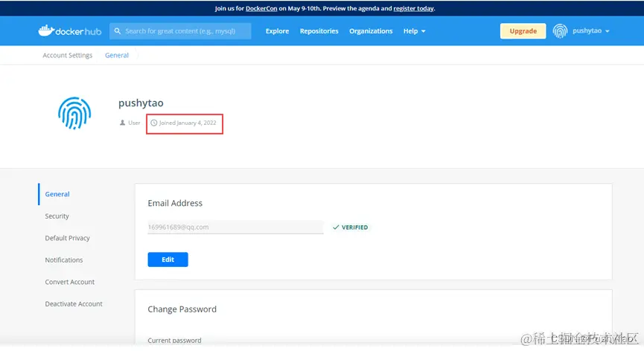Click the Account Settings breadcrumb

point(67,55)
